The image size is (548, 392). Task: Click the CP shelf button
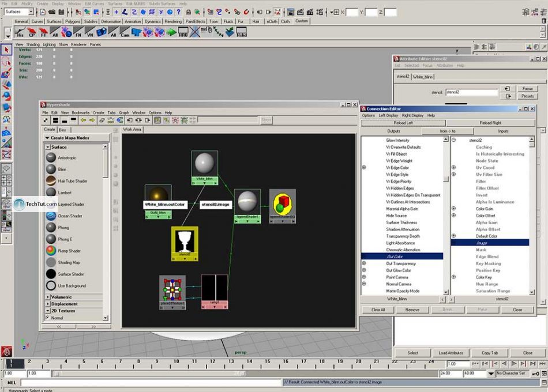(32, 32)
